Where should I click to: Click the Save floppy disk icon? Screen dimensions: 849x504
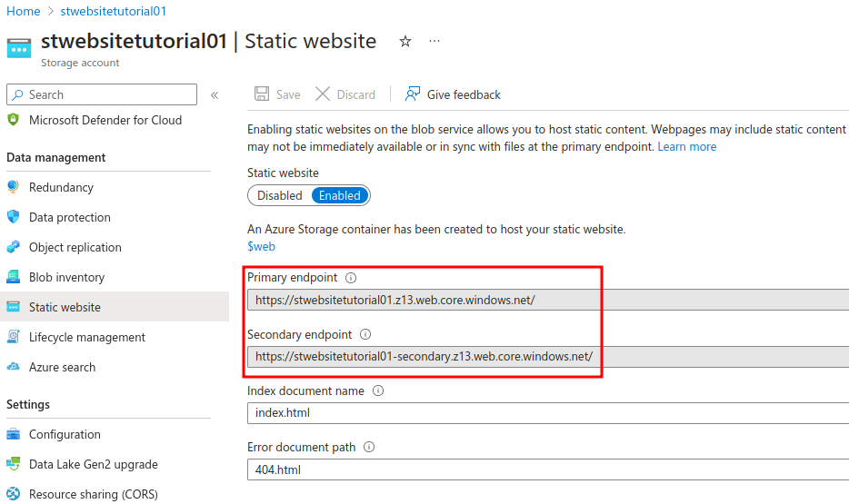tap(262, 94)
